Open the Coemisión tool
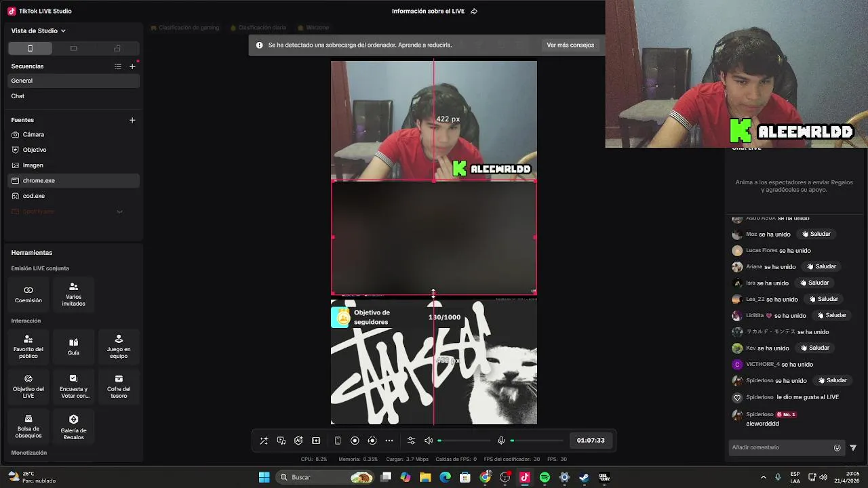The image size is (868, 488). tap(28, 294)
